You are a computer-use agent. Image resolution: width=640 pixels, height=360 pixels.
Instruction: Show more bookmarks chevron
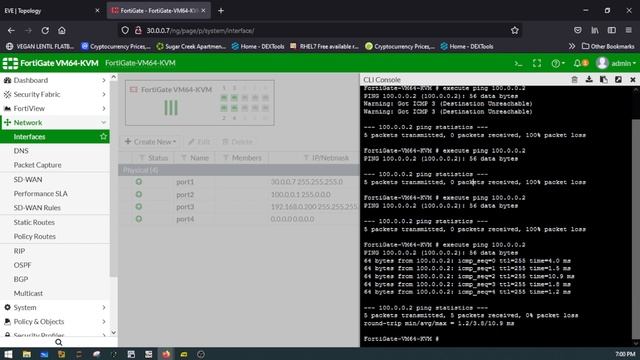click(x=572, y=47)
